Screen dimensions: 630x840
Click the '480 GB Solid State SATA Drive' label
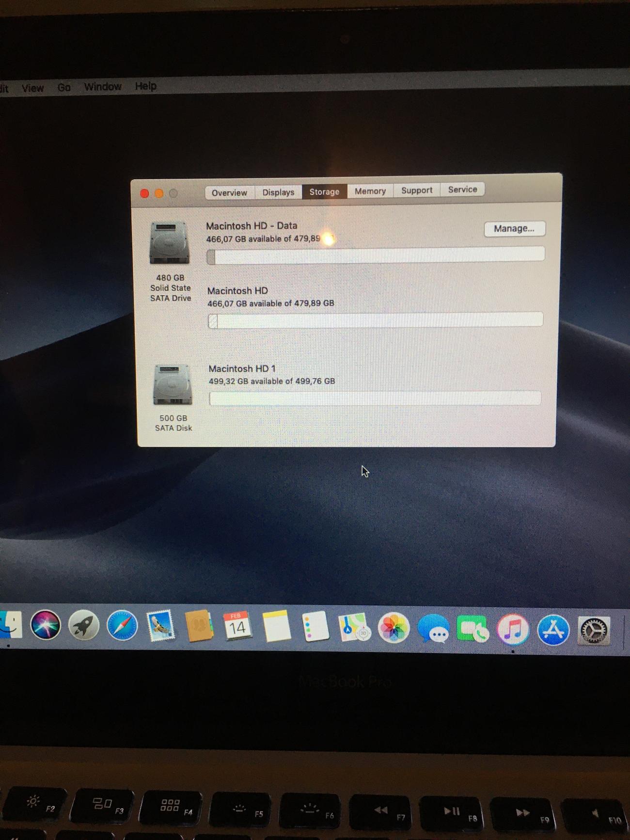point(170,288)
